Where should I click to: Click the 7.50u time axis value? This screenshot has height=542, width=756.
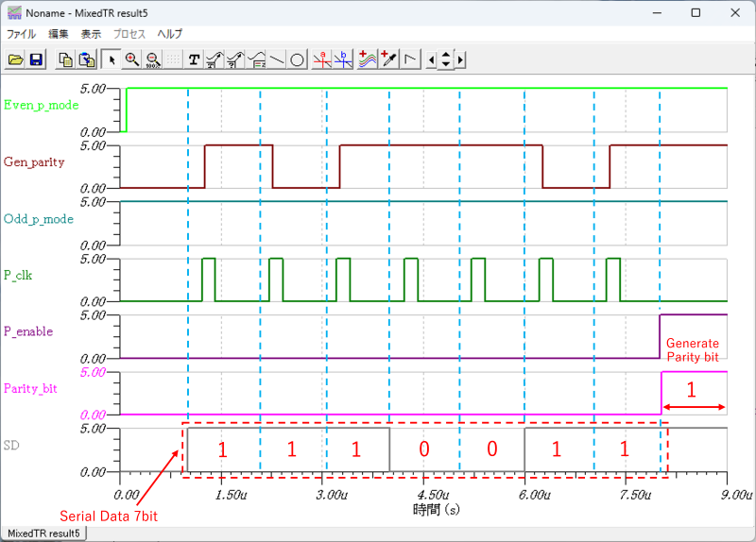click(635, 495)
